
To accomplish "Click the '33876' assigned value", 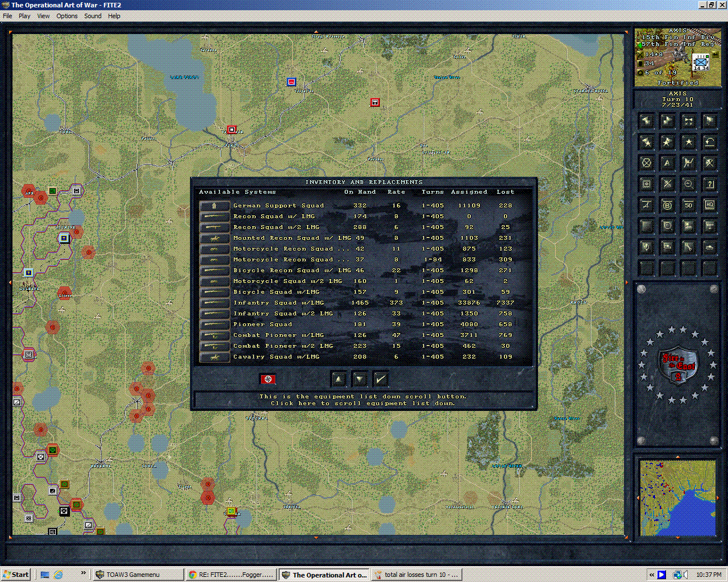I will pyautogui.click(x=469, y=303).
